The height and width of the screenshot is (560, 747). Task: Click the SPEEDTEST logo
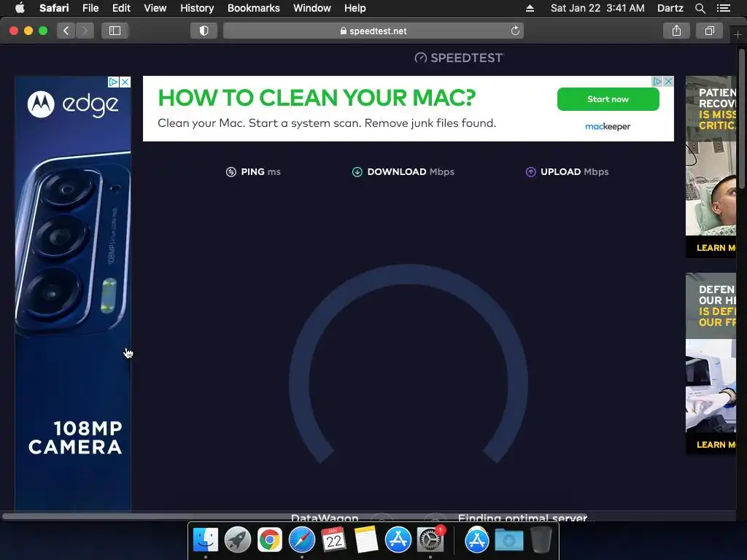coord(459,58)
